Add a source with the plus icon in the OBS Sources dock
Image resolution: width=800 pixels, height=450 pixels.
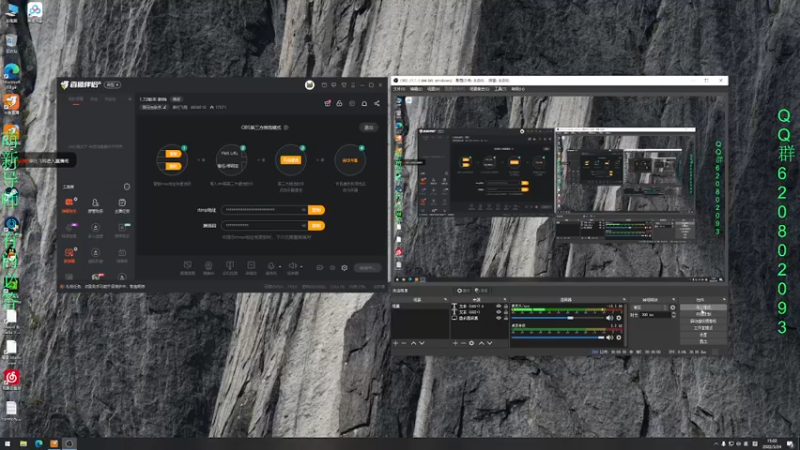tap(455, 343)
